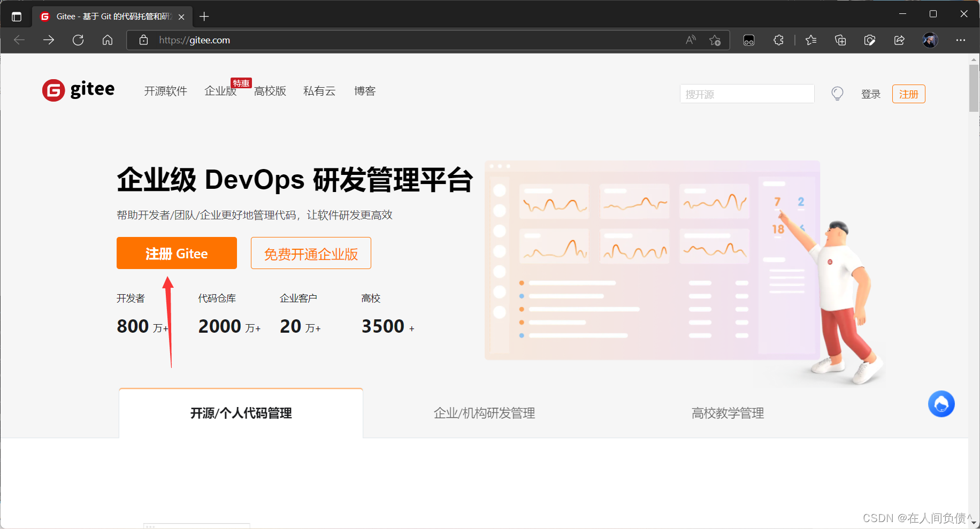
Task: Open the Favorites list
Action: [811, 40]
